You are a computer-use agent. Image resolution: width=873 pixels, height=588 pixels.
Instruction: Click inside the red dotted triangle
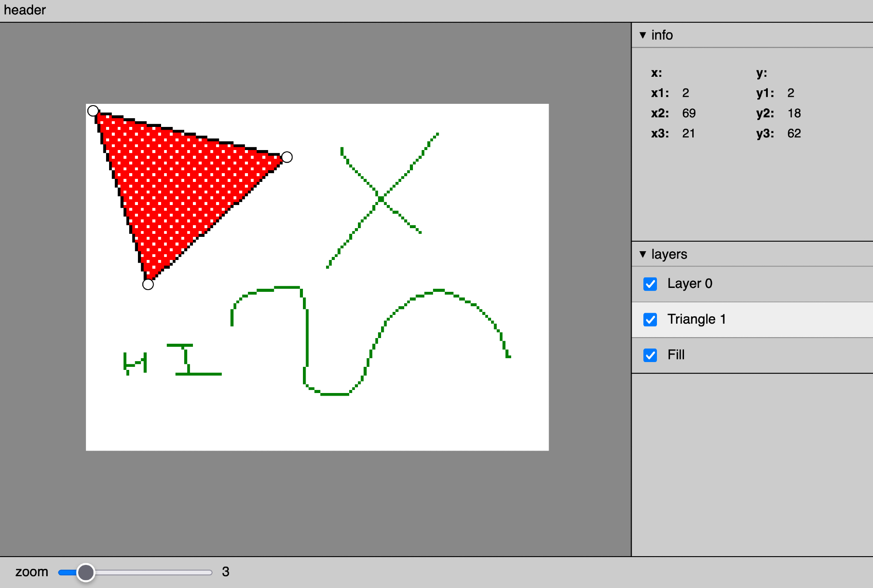pyautogui.click(x=175, y=183)
